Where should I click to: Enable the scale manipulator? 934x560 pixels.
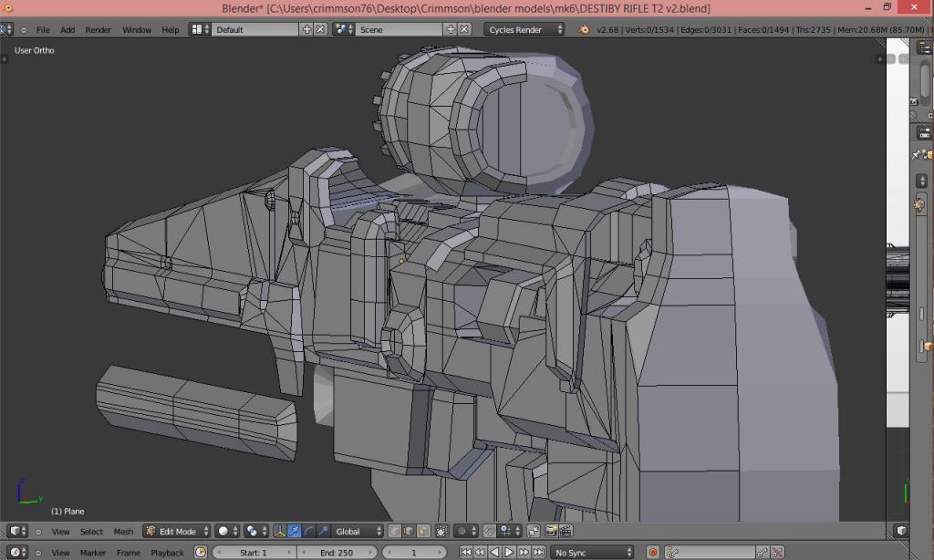tap(323, 532)
